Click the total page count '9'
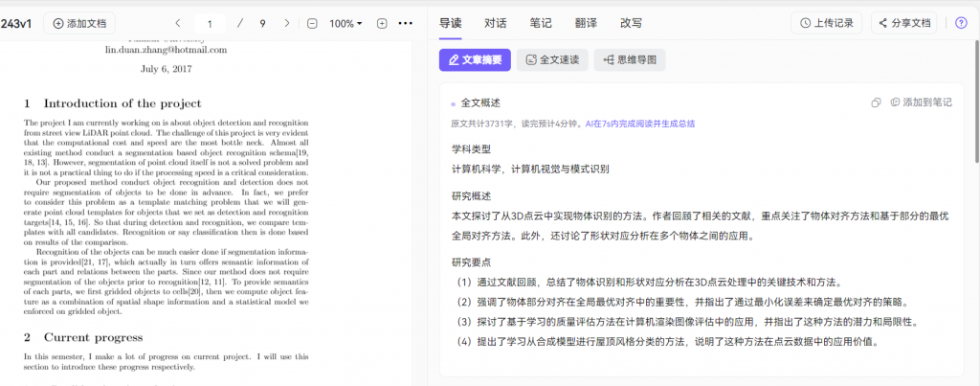This screenshot has height=386, width=980. (x=262, y=24)
